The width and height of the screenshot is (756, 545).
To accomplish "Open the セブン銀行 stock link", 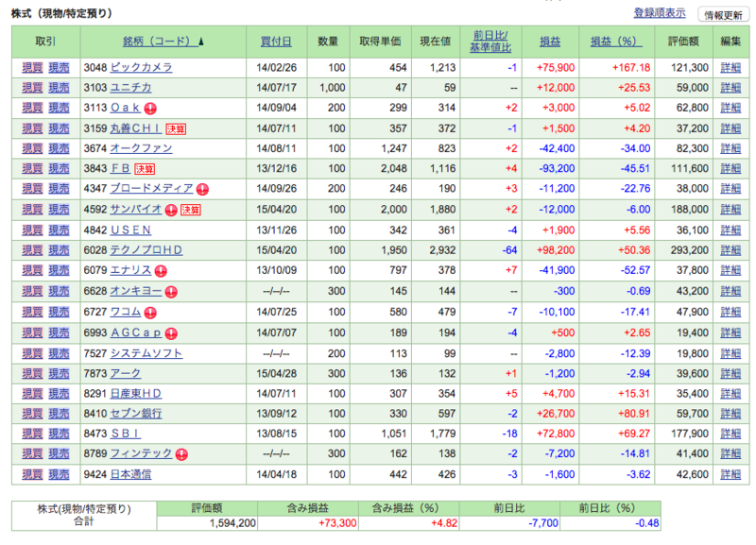I will tap(136, 414).
